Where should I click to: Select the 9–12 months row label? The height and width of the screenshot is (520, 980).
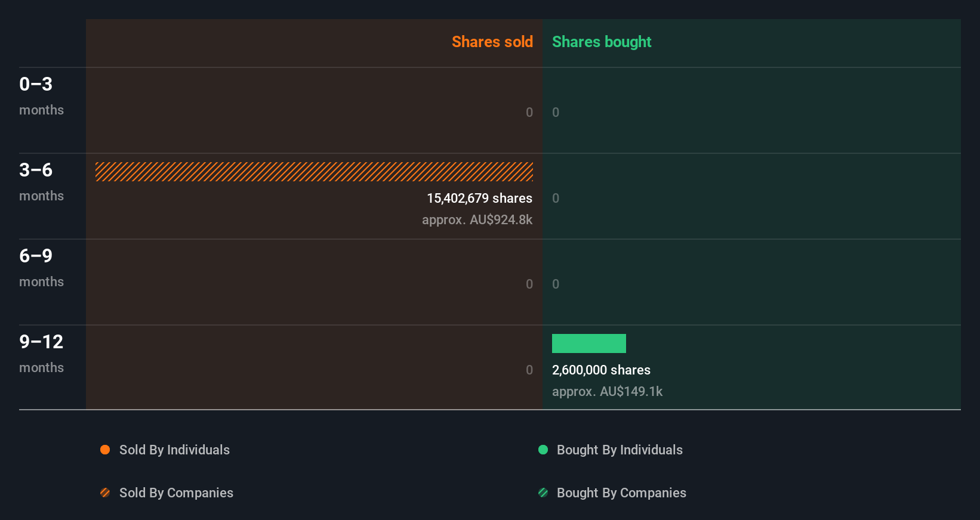click(x=41, y=354)
